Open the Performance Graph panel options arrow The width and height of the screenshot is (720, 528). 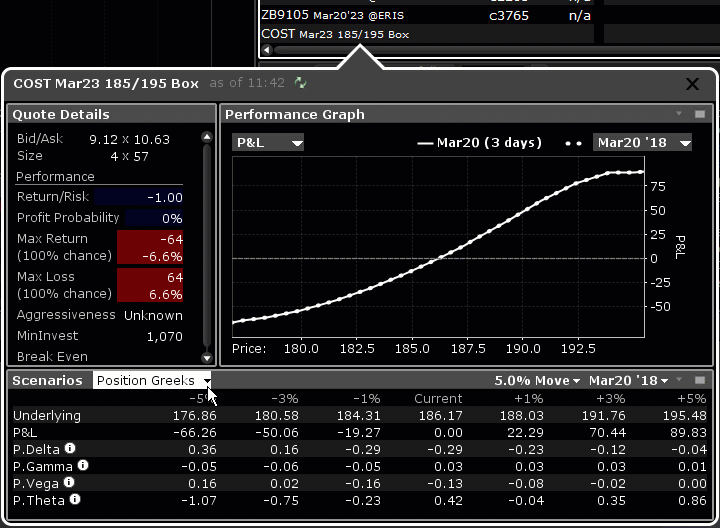click(x=679, y=114)
